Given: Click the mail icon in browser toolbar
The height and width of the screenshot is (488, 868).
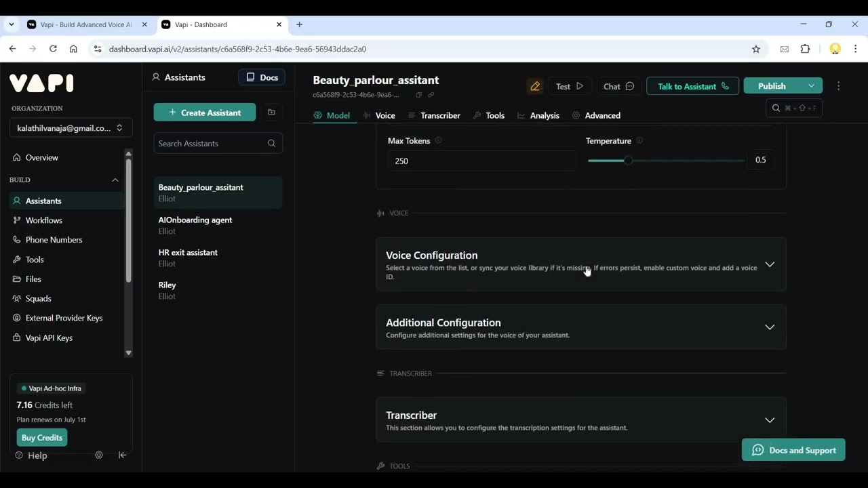Looking at the screenshot, I should (x=785, y=49).
